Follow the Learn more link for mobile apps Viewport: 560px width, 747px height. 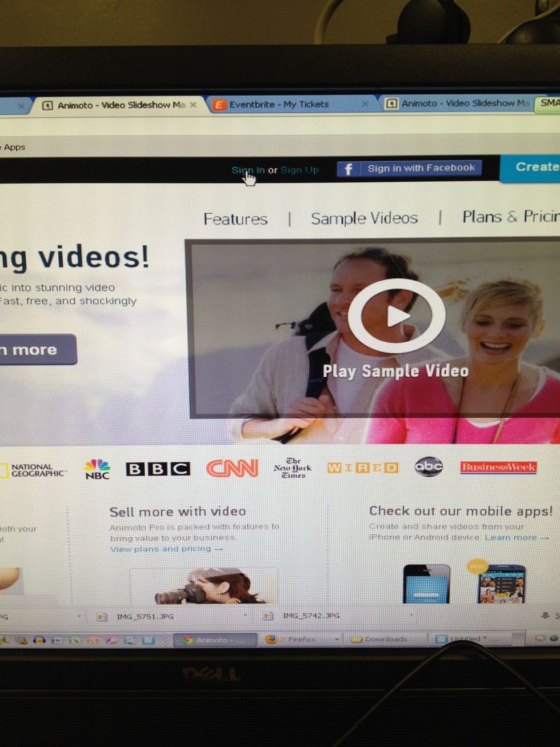click(x=517, y=537)
